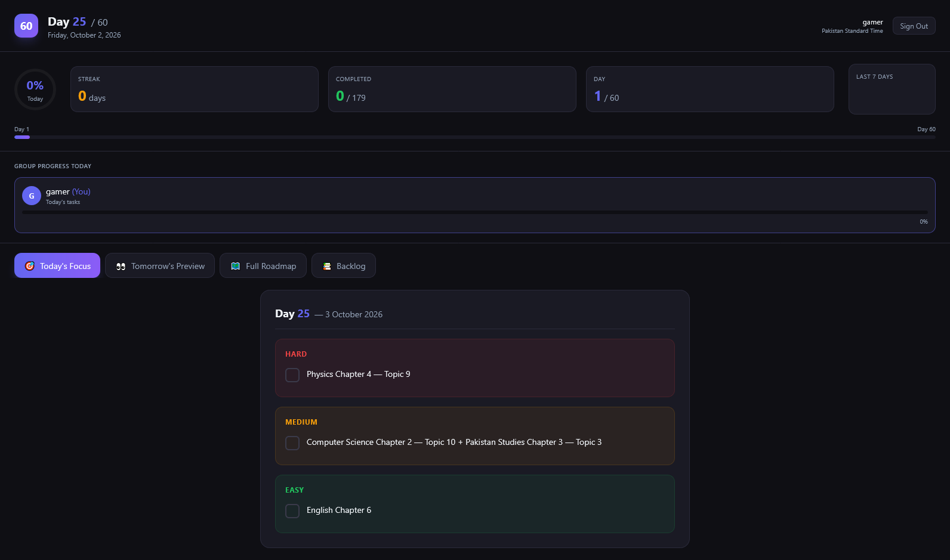This screenshot has width=950, height=560.
Task: Click the map icon on Full Roadmap
Action: point(235,267)
